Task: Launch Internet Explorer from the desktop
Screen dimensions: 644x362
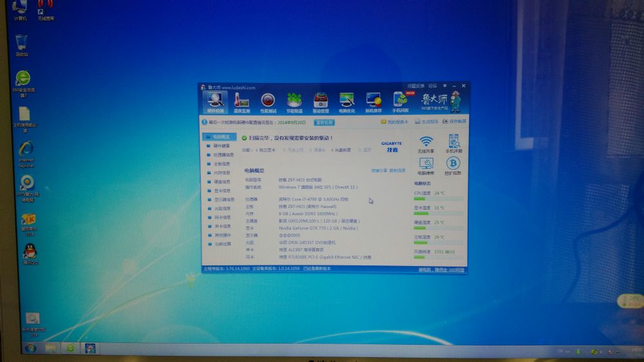Action: (26, 155)
